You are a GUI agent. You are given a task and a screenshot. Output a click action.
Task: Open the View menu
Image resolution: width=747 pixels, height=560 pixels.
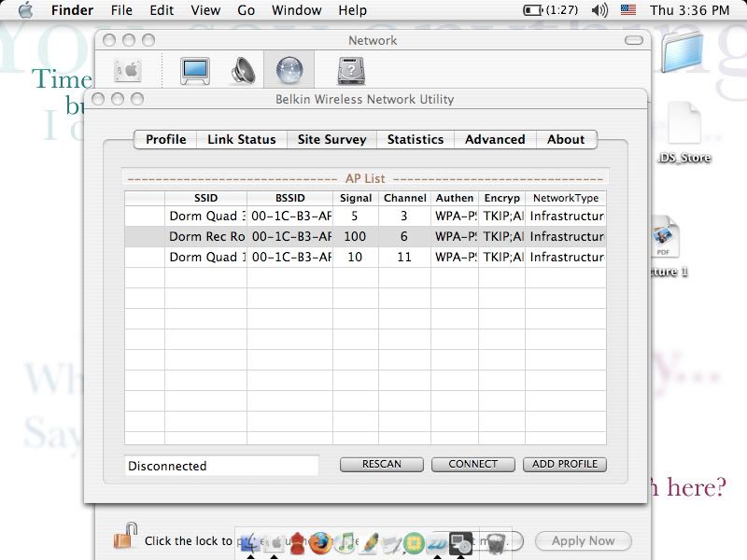(x=205, y=10)
